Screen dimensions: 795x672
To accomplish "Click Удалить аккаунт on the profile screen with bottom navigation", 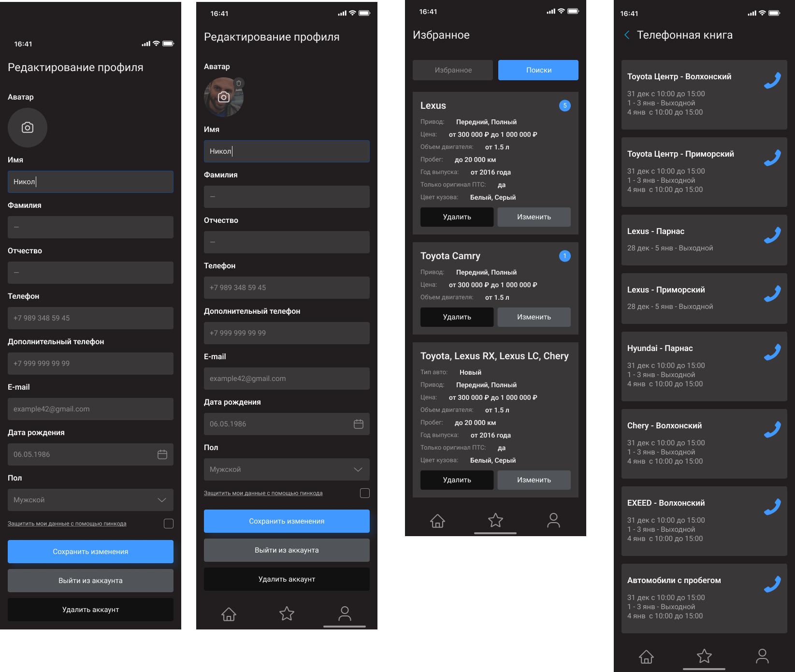I will [x=287, y=579].
